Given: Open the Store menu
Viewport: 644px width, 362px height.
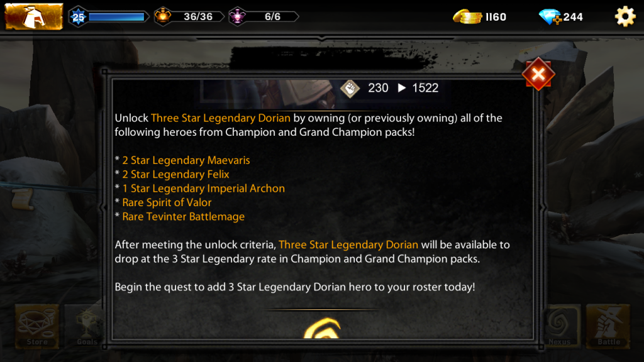Looking at the screenshot, I should tap(37, 326).
